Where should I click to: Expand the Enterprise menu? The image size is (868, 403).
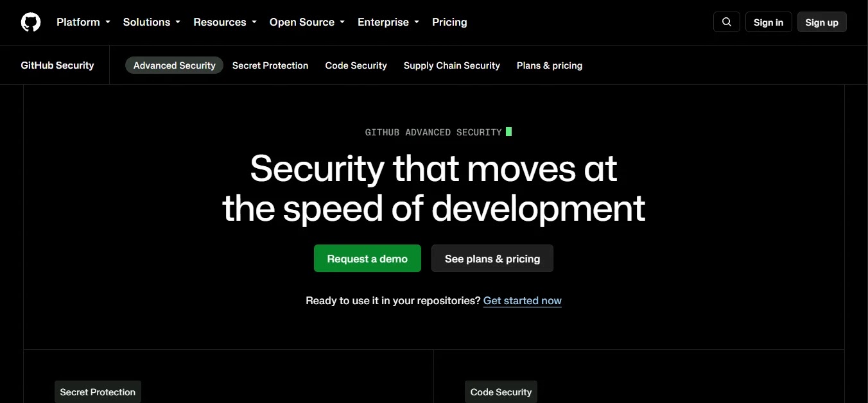pyautogui.click(x=388, y=22)
